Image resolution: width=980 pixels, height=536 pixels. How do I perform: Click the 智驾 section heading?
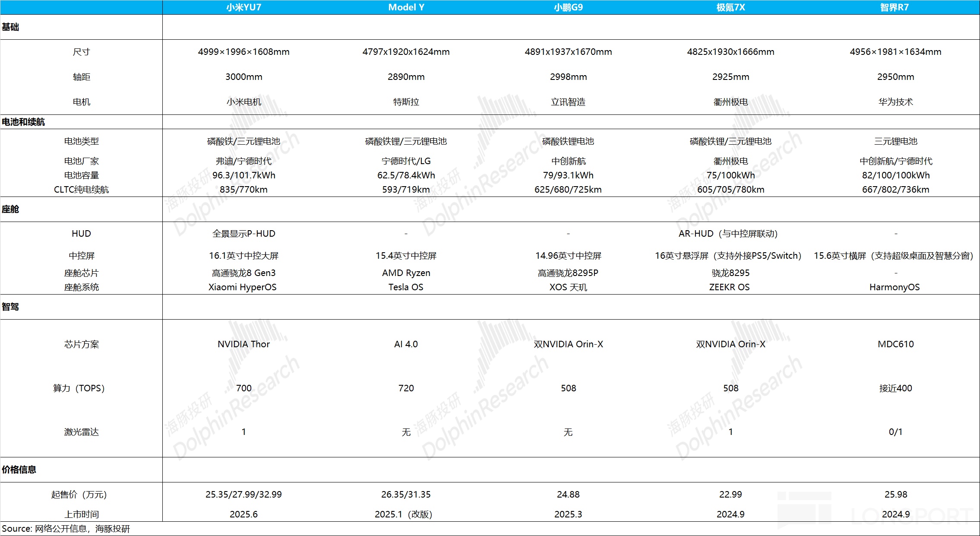click(x=10, y=307)
